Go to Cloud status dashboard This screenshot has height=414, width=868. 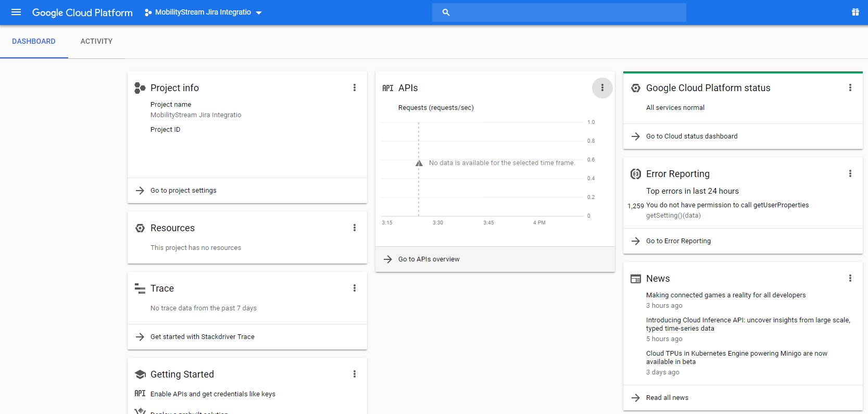pyautogui.click(x=691, y=136)
